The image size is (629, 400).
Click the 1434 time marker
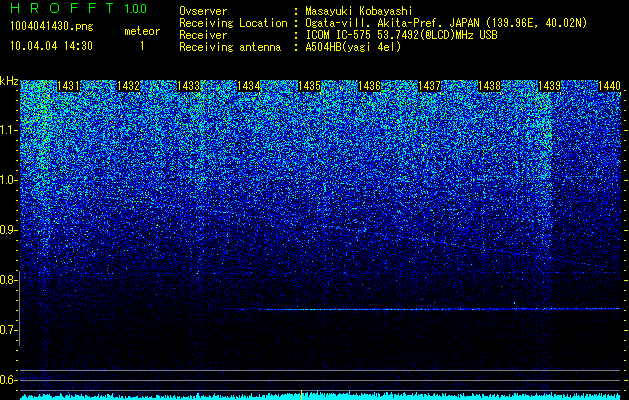(249, 86)
